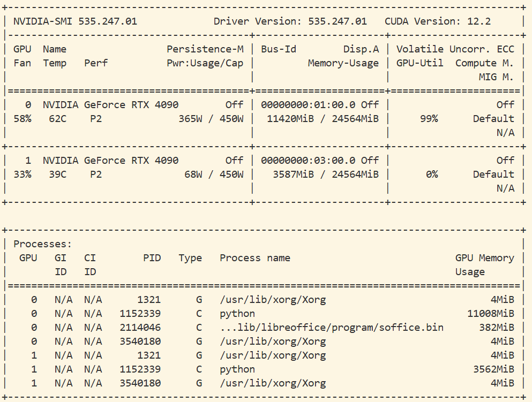The width and height of the screenshot is (532, 402).
Task: Click the 33% fan speed value
Action: coord(22,175)
